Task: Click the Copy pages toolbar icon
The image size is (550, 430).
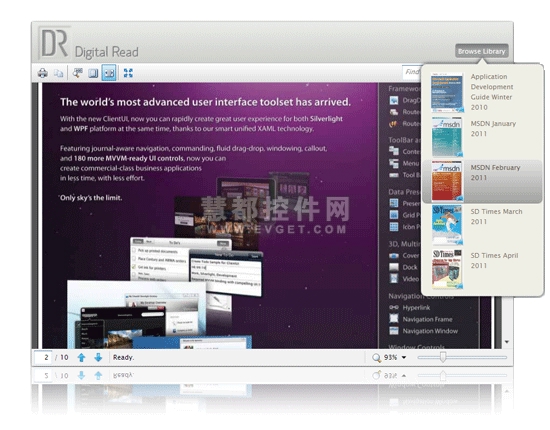Action: click(58, 73)
